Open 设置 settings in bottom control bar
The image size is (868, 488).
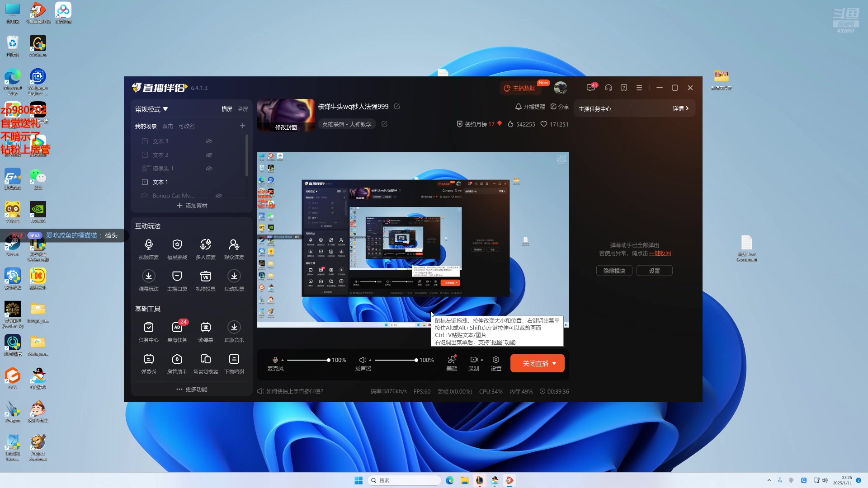point(496,363)
